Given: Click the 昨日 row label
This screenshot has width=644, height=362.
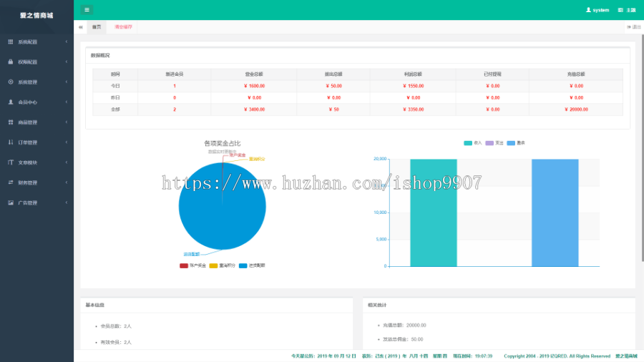Looking at the screenshot, I should pos(115,98).
